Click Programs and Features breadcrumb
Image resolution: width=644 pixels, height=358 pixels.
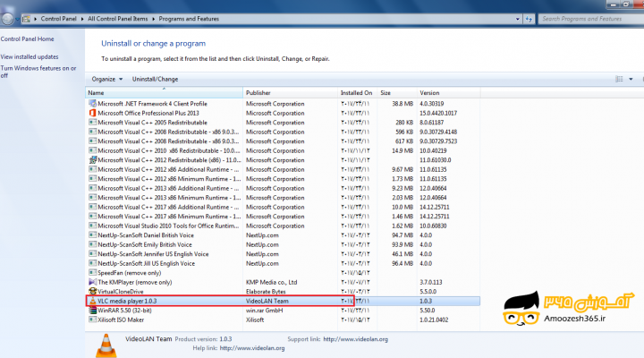189,19
